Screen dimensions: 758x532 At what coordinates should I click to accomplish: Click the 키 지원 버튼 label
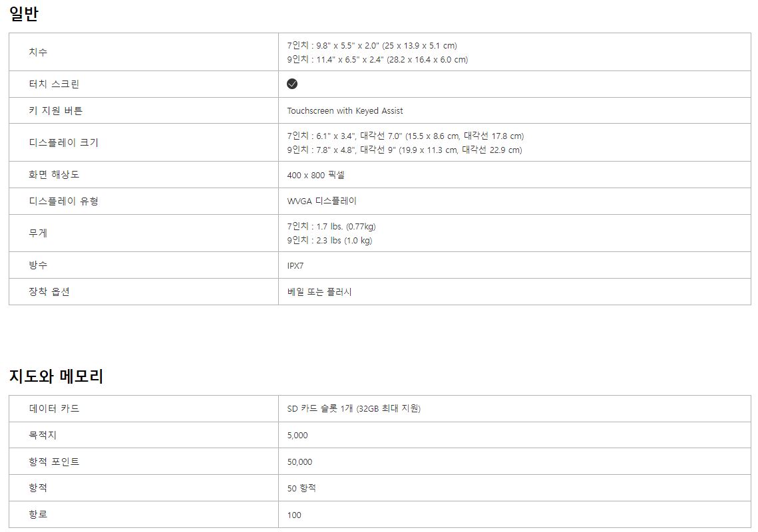coord(56,110)
